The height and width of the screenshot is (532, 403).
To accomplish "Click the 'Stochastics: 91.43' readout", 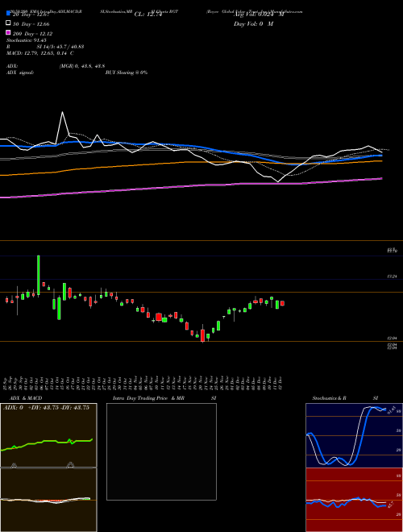I will [x=27, y=40].
